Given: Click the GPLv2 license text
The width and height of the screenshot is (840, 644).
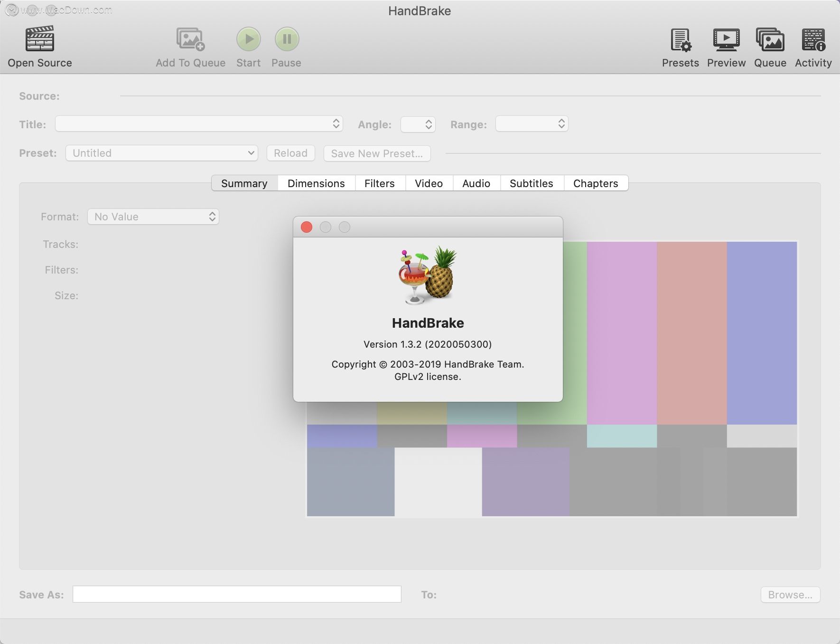Looking at the screenshot, I should [428, 377].
